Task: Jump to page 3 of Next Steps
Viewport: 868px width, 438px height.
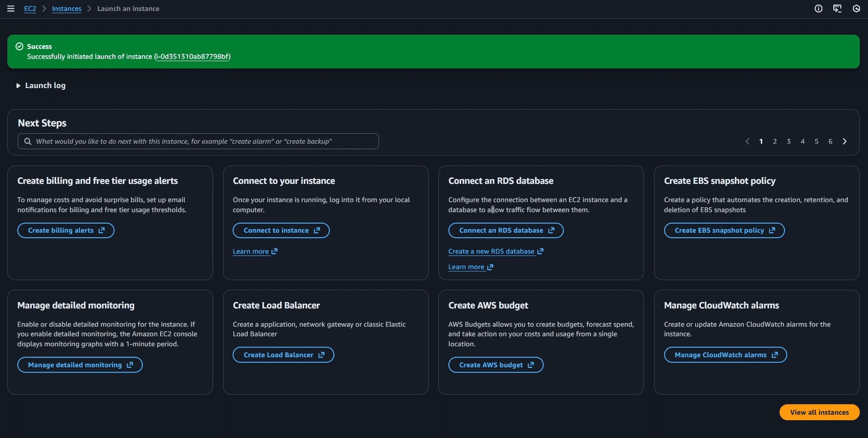Action: pos(789,141)
